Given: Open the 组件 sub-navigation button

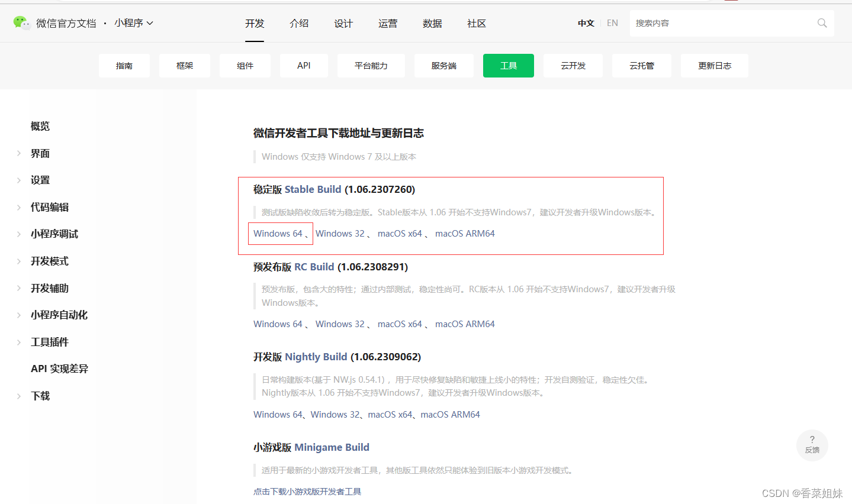Looking at the screenshot, I should tap(245, 66).
